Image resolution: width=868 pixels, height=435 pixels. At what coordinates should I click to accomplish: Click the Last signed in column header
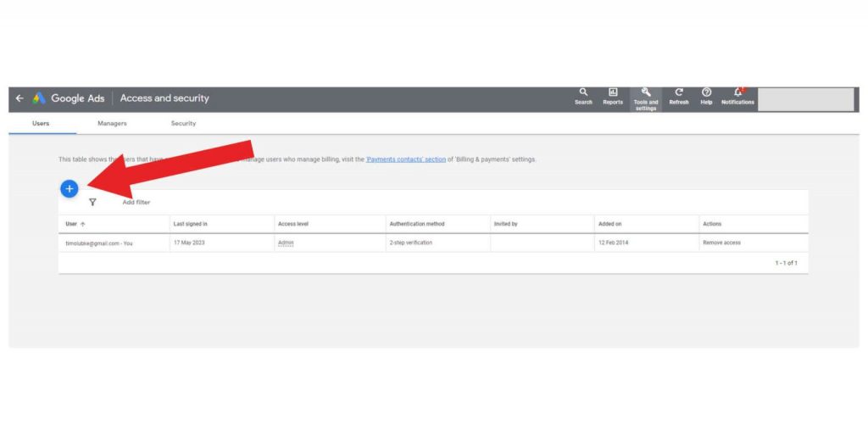click(190, 224)
